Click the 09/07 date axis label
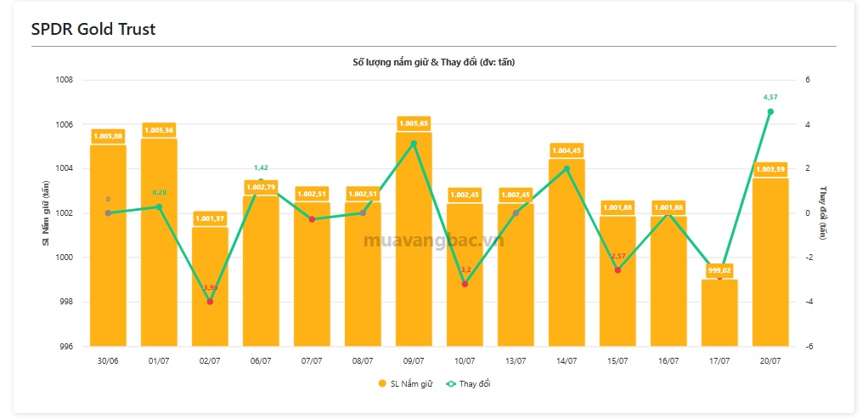 coord(414,360)
